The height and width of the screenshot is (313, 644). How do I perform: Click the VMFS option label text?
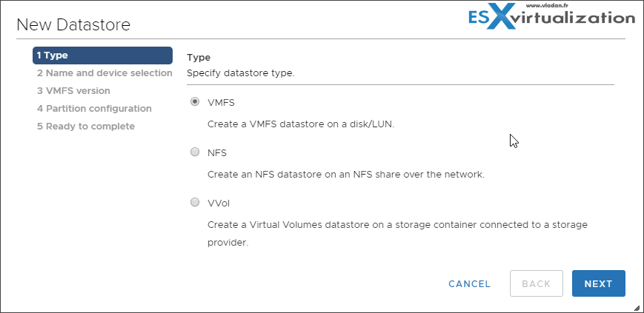[x=221, y=103]
